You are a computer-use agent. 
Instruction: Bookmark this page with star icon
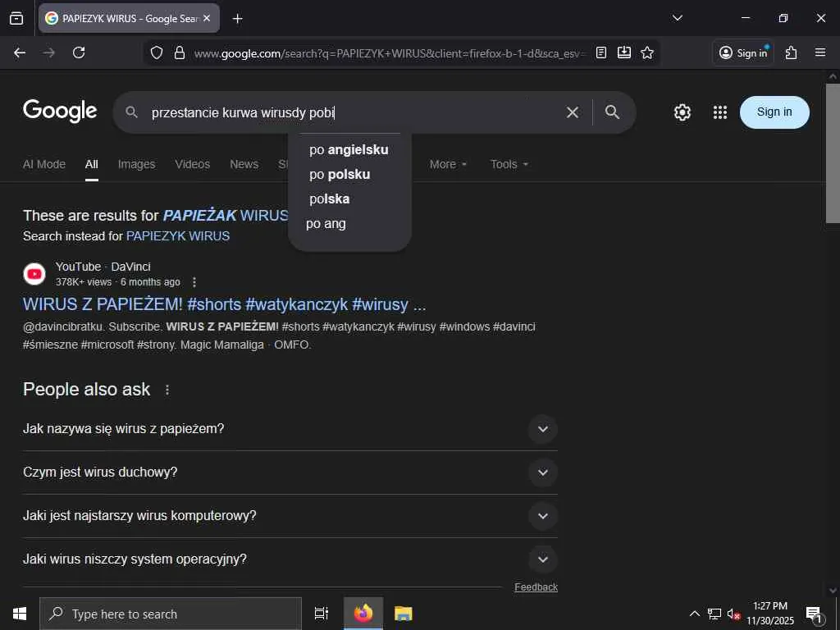click(647, 52)
